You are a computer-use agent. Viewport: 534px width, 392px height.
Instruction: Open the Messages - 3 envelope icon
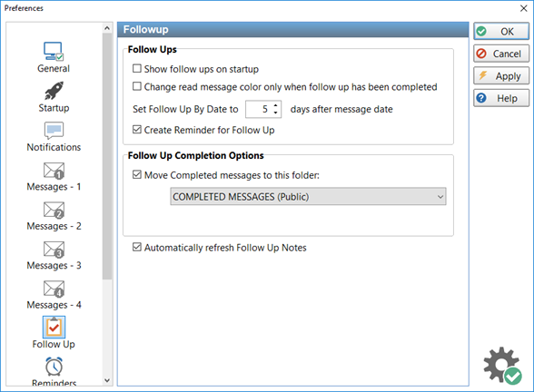[x=54, y=249]
